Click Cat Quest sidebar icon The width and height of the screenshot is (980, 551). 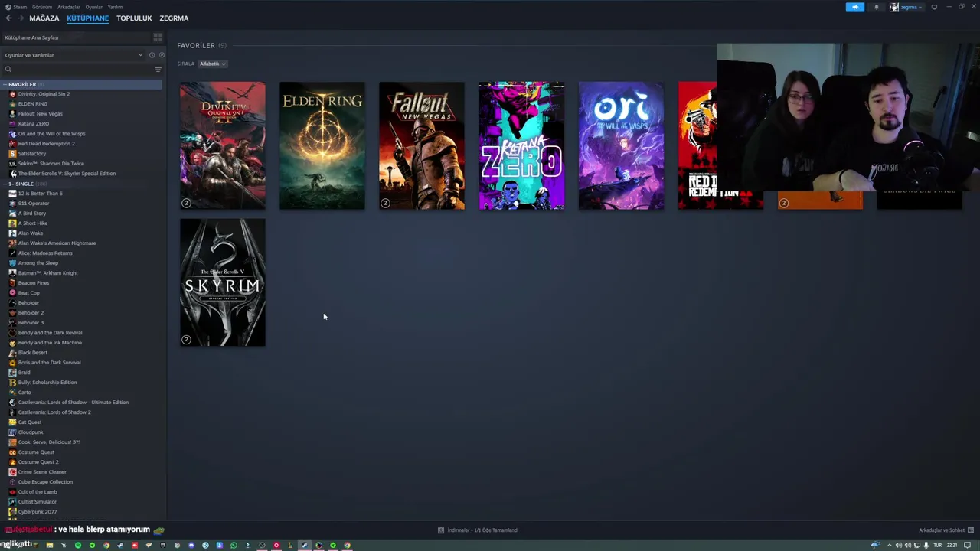point(12,422)
